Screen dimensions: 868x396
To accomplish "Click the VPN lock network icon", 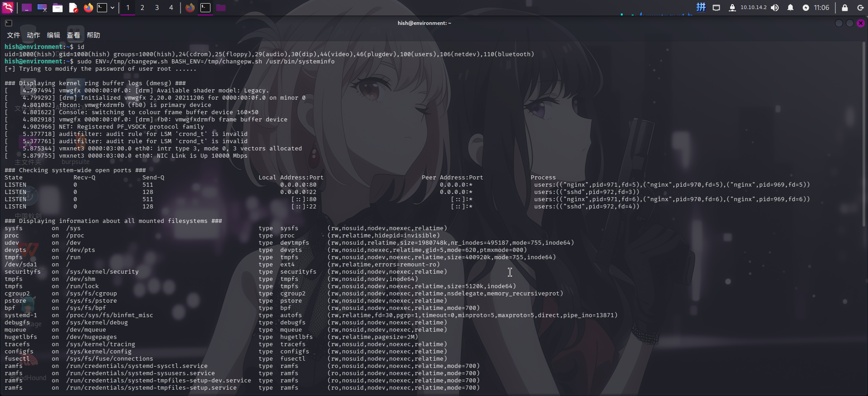I will pyautogui.click(x=732, y=8).
